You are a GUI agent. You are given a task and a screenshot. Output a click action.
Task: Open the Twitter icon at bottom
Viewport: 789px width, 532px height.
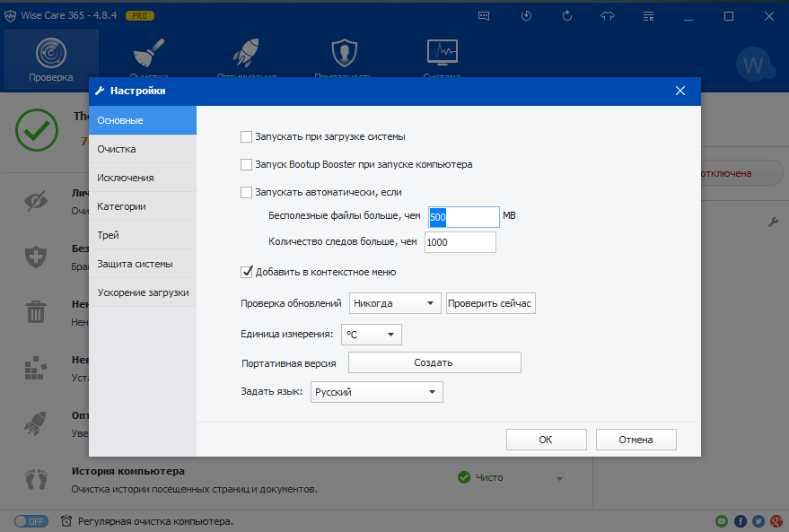(x=758, y=521)
